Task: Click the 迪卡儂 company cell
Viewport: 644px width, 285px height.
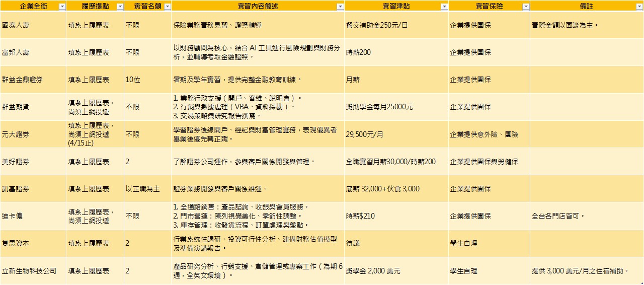Action: click(12, 216)
